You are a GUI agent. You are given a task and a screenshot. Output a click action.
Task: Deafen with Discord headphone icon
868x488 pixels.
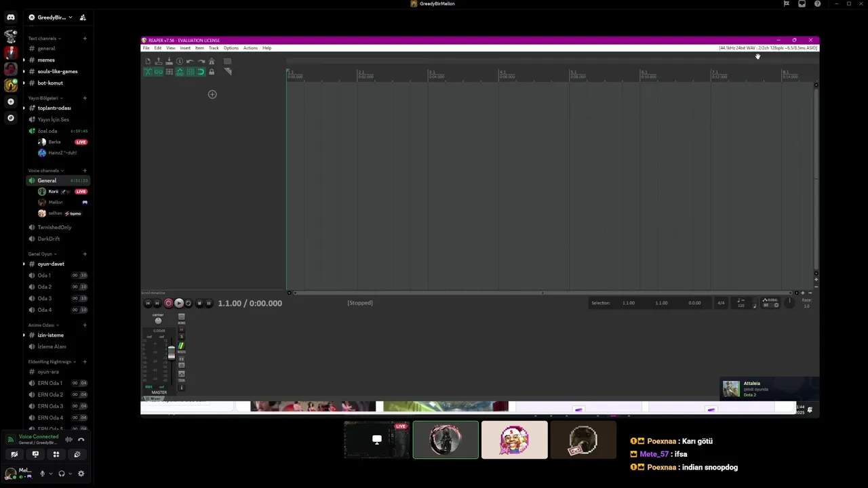(61, 474)
